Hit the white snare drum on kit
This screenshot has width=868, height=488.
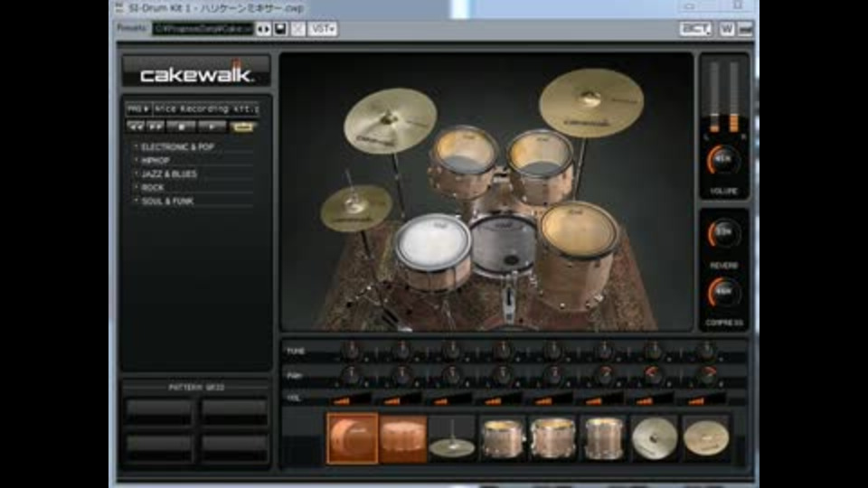click(433, 252)
